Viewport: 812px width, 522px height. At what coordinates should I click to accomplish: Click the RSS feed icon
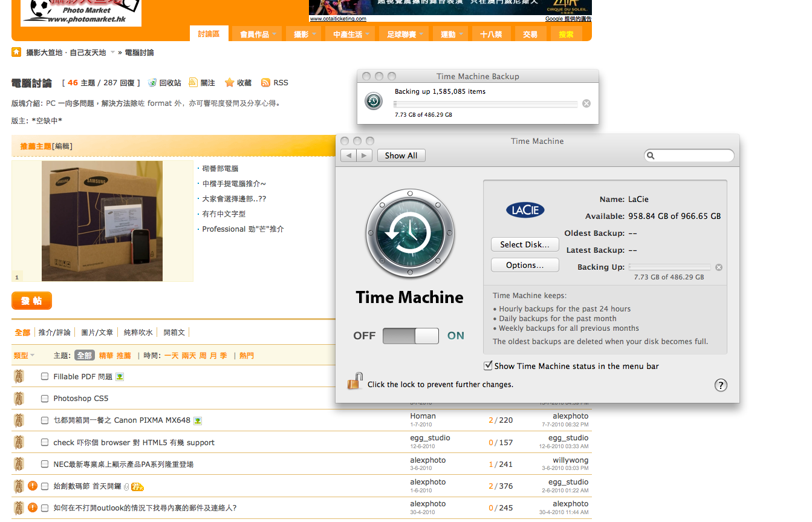coord(265,83)
